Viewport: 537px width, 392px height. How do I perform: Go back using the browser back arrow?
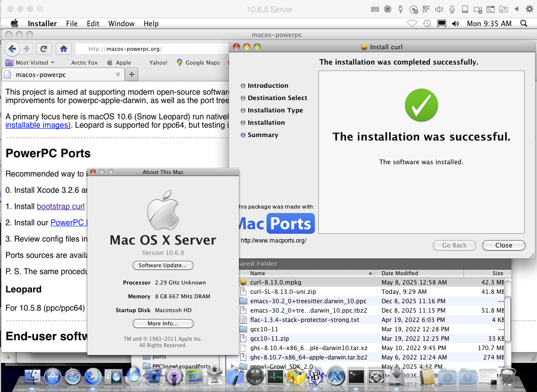pos(12,49)
